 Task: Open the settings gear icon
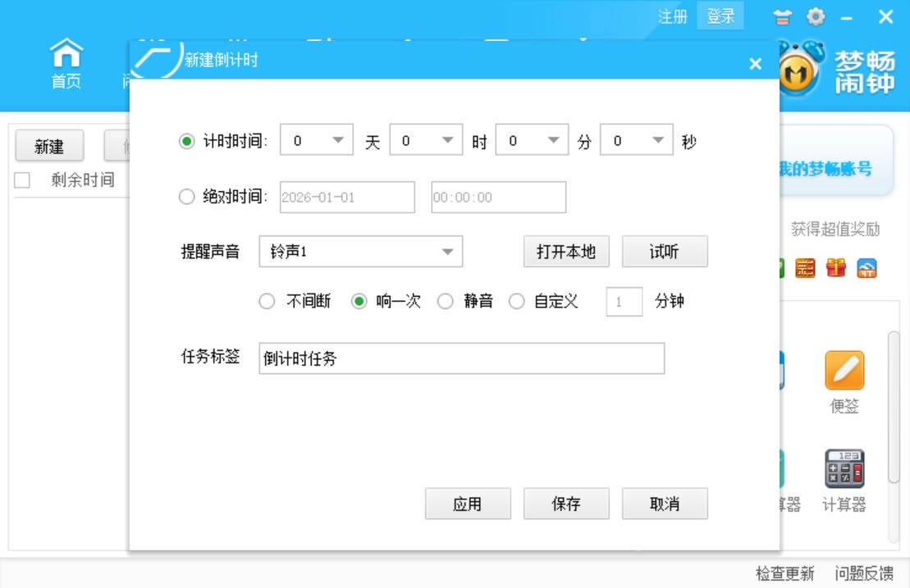coord(815,15)
